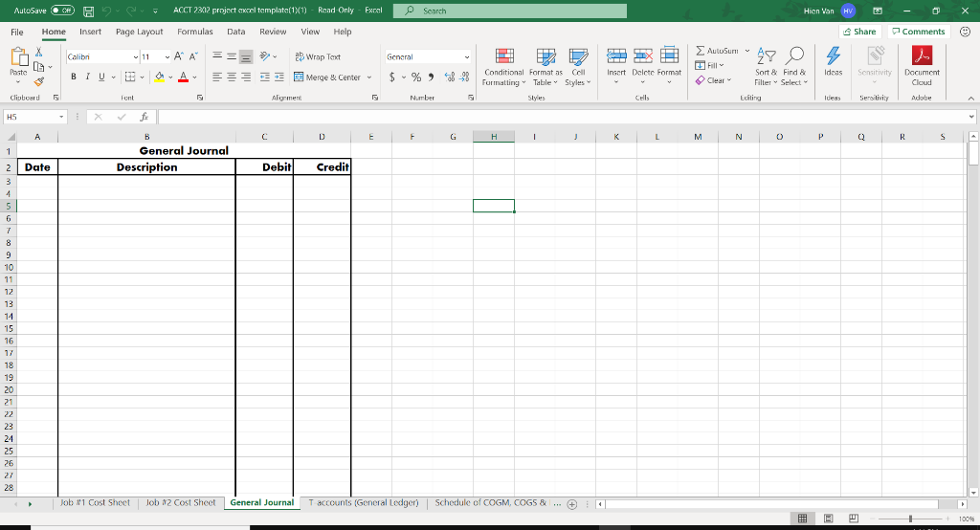Open the T accounts (General Ledger) sheet
The width and height of the screenshot is (980, 530).
364,502
